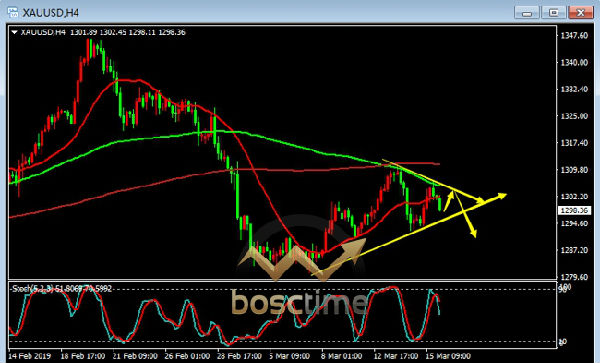
Task: Select the 1309.80 price level on the axis
Action: point(574,169)
